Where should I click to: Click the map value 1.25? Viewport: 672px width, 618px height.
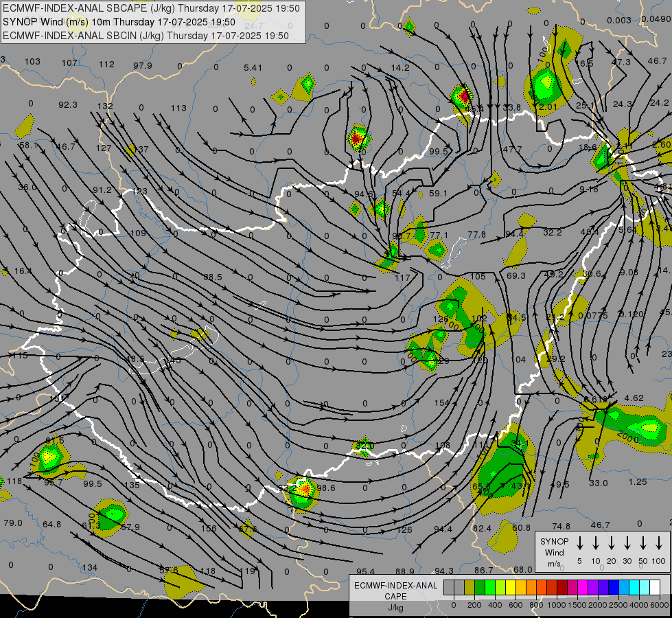pyautogui.click(x=637, y=481)
